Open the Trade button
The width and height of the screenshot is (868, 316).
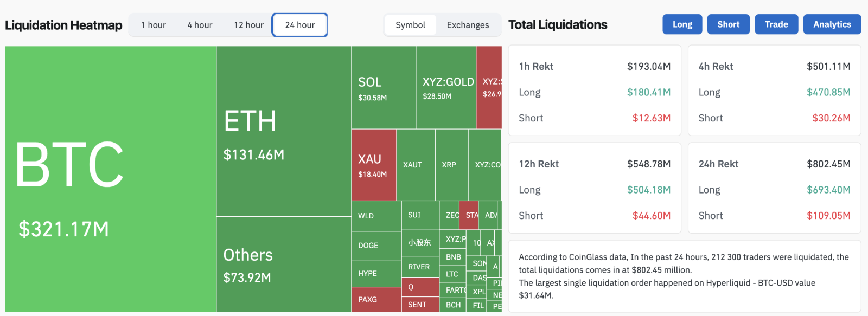point(776,24)
